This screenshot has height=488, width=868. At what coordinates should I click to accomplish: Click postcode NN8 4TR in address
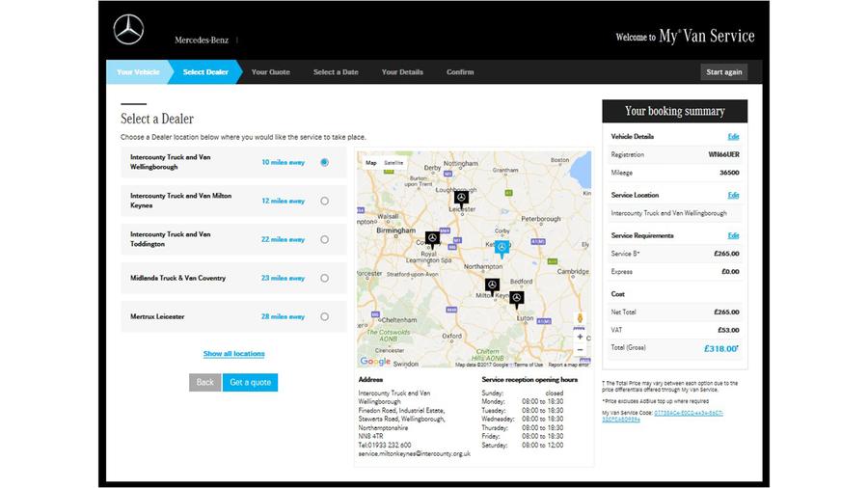(x=370, y=437)
